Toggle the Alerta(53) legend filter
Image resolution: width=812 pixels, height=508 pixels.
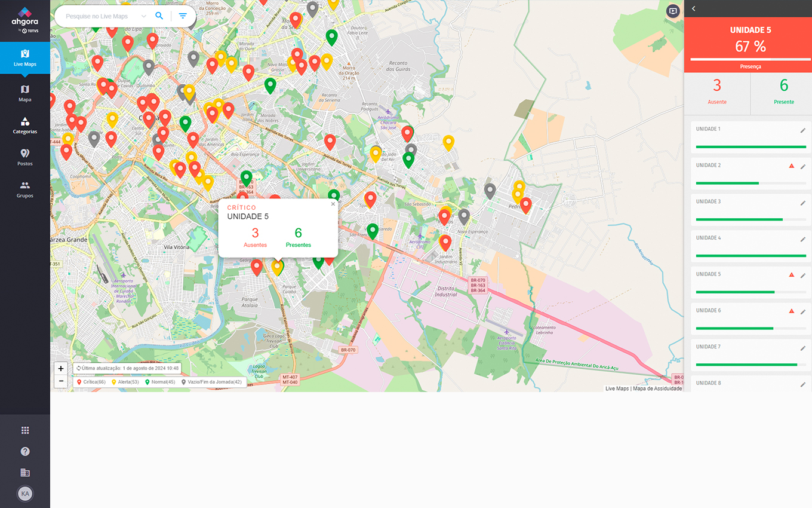point(125,382)
